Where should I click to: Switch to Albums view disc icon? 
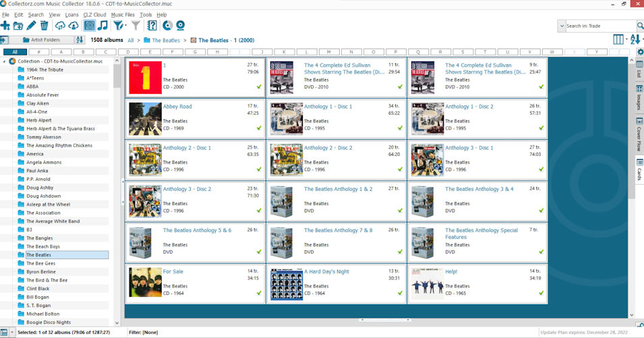coord(89,26)
